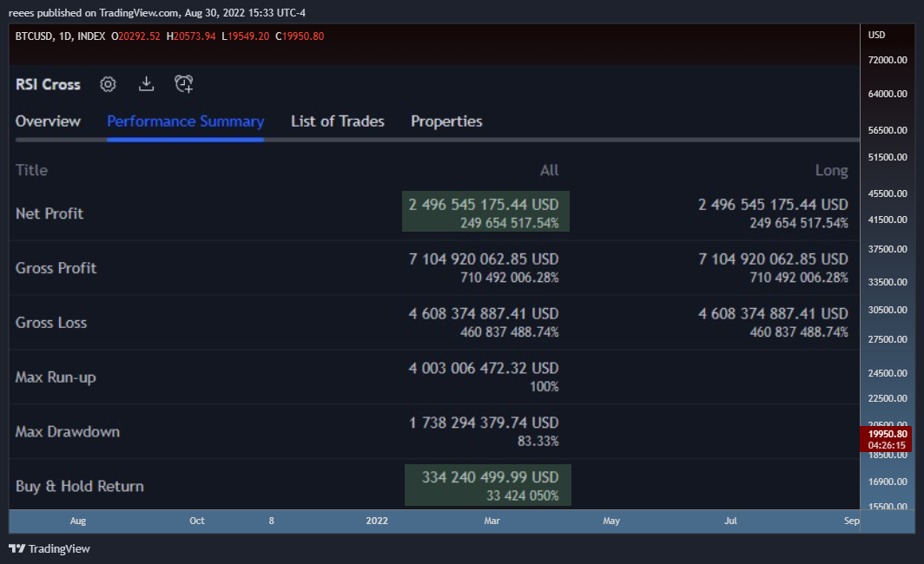
Task: Click the 2022 label on time axis
Action: coord(377,521)
